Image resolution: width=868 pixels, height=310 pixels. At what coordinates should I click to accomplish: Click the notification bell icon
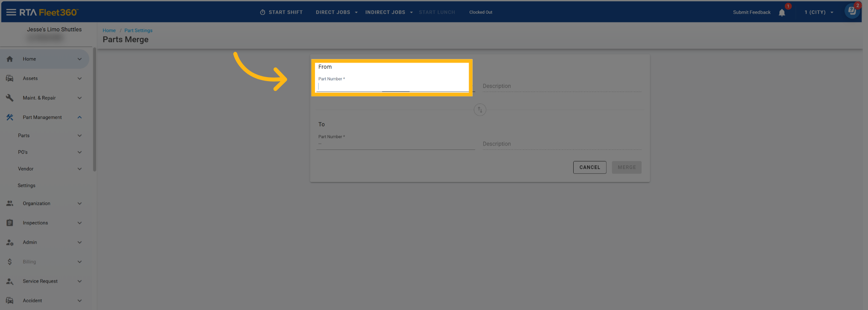(x=782, y=13)
